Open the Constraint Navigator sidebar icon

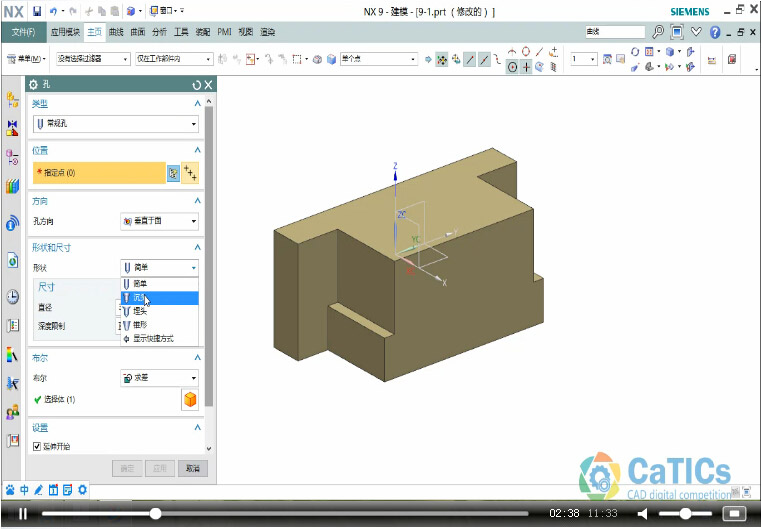(13, 128)
